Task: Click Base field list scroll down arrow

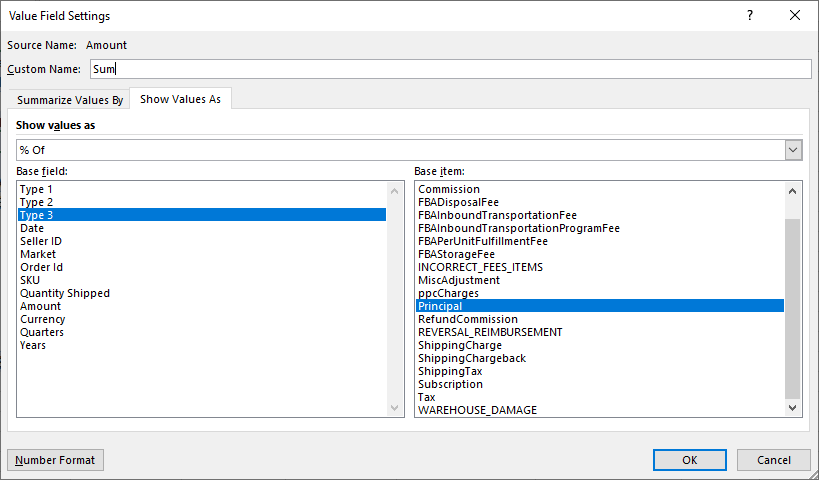Action: [394, 407]
